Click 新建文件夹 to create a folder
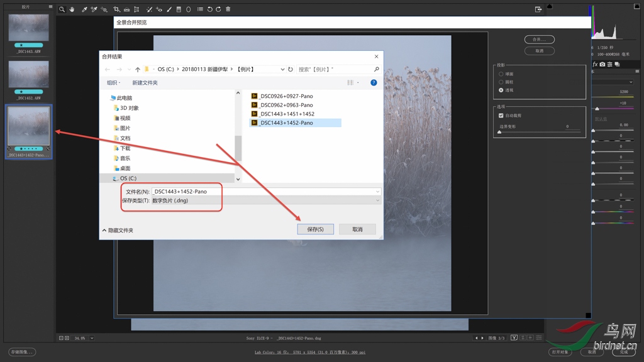The width and height of the screenshot is (644, 362). (x=145, y=83)
